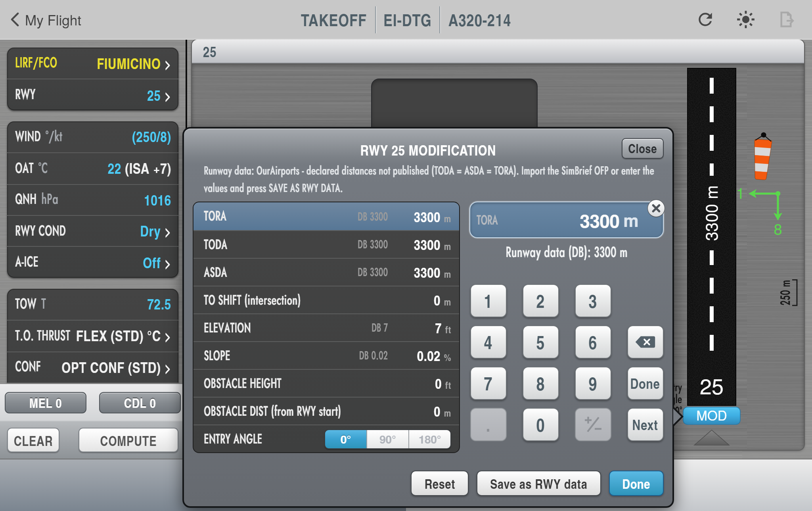Screen dimensions: 812x511
Task: Clear the TORA input with X icon
Action: 656,208
